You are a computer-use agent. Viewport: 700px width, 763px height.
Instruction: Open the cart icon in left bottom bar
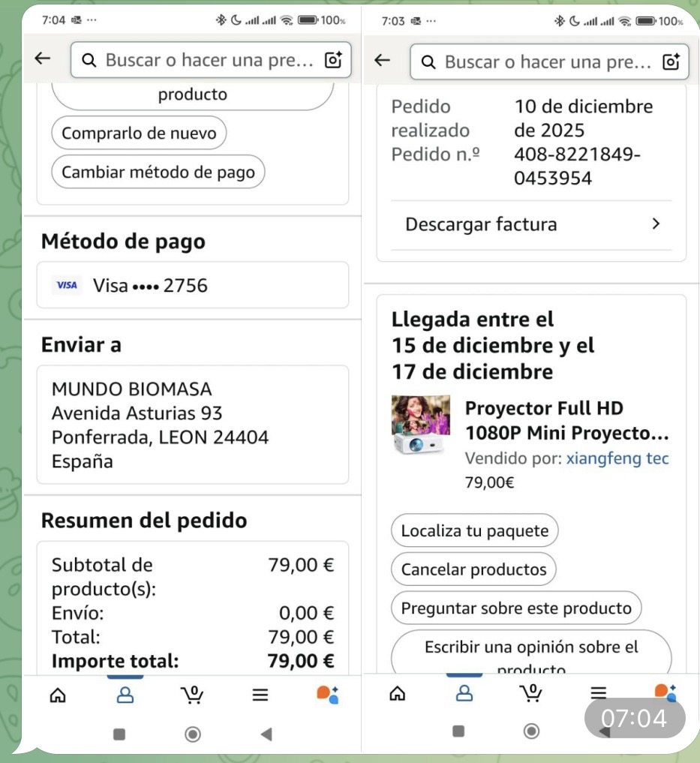[x=193, y=695]
